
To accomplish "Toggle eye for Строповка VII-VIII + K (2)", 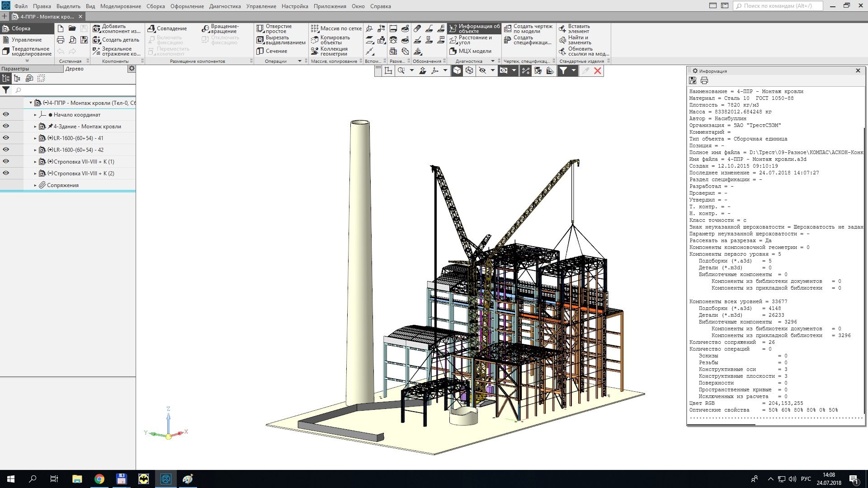I will [6, 173].
